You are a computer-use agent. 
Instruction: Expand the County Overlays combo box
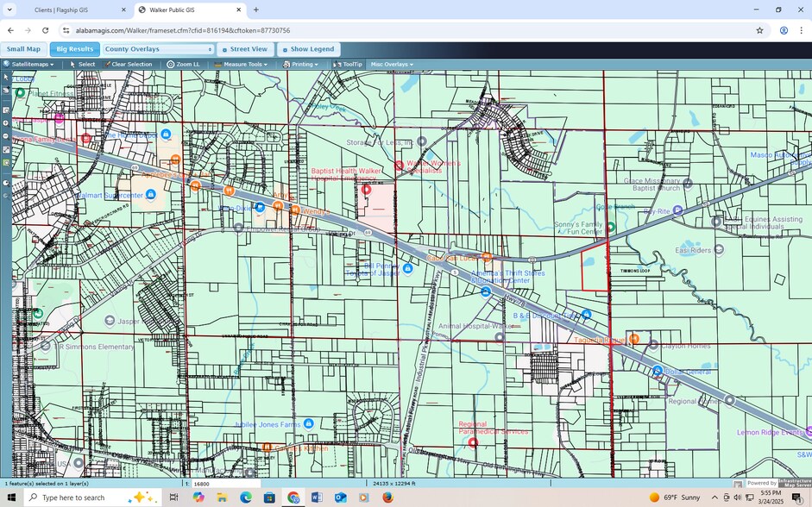[x=158, y=49]
